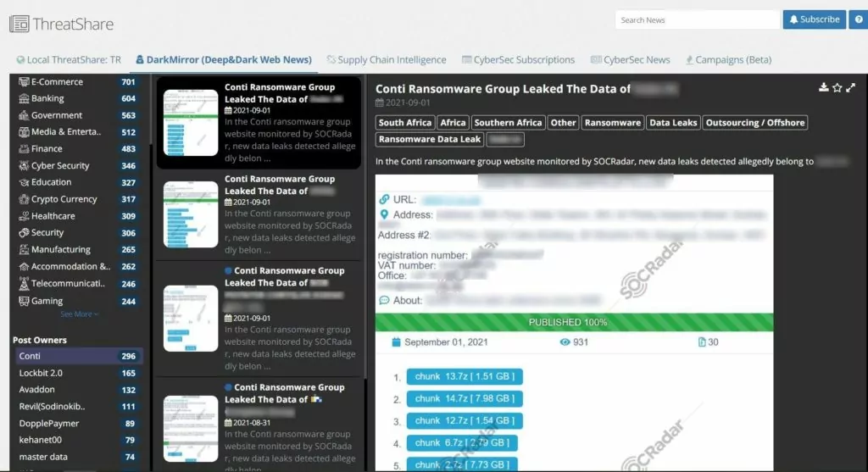This screenshot has height=472, width=868.
Task: Download chunk 6.7z 2.79 GB
Action: click(x=462, y=442)
